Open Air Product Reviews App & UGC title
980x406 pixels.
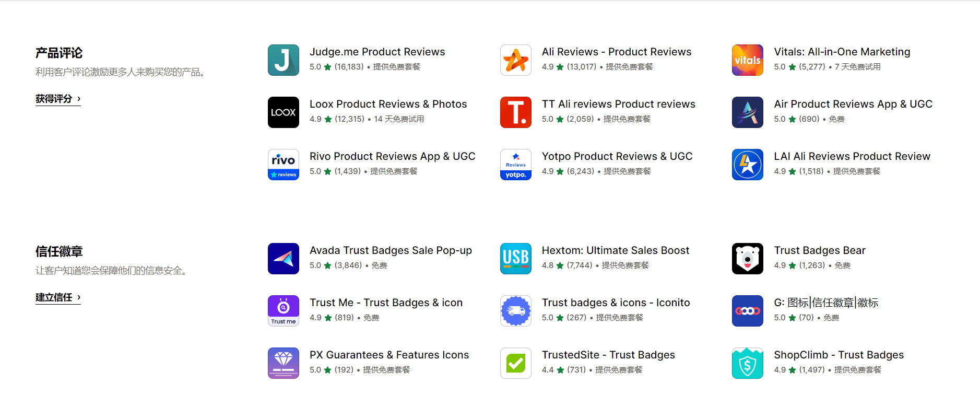[x=853, y=104]
